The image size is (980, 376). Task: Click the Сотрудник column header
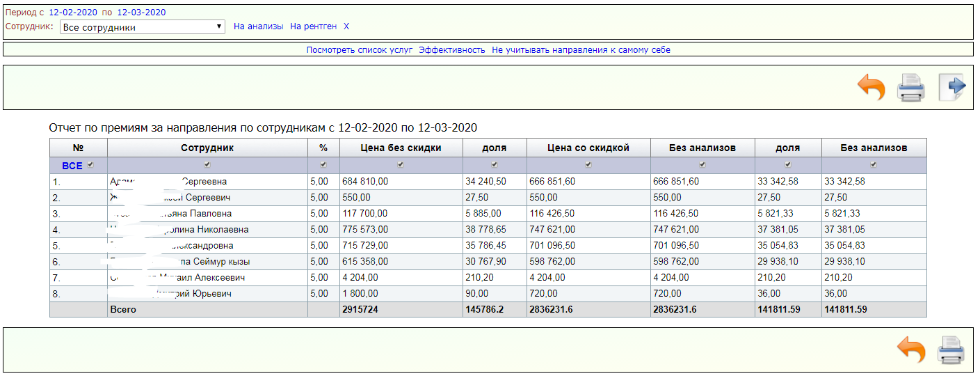coord(207,148)
